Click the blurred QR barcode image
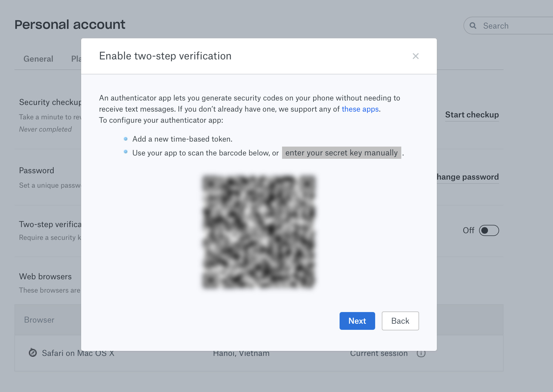This screenshot has height=392, width=553. coord(259,232)
